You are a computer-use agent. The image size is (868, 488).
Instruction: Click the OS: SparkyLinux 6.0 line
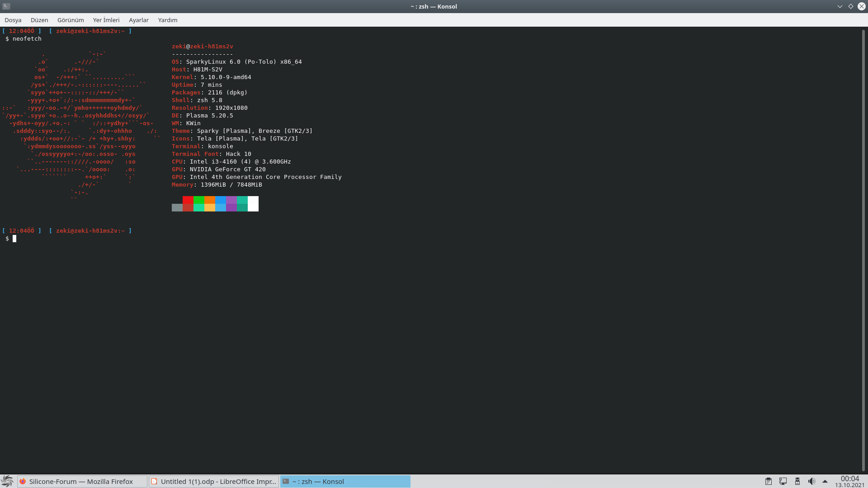pyautogui.click(x=237, y=62)
